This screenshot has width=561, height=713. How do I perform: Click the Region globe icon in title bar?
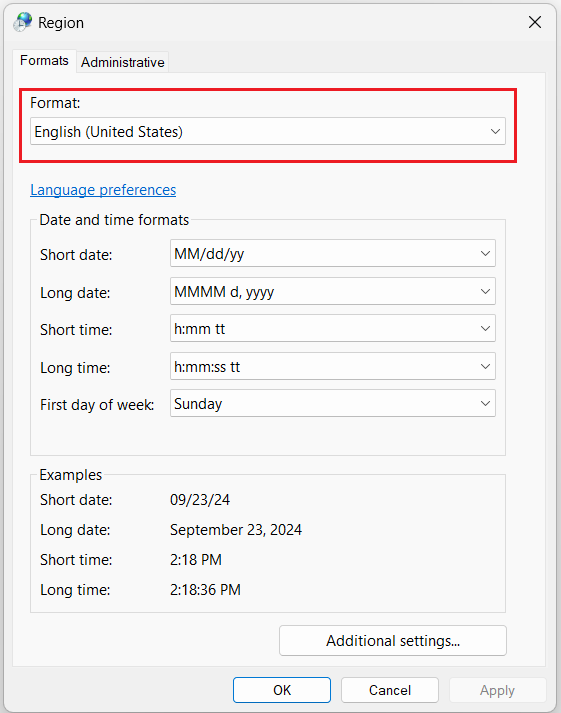tap(23, 22)
